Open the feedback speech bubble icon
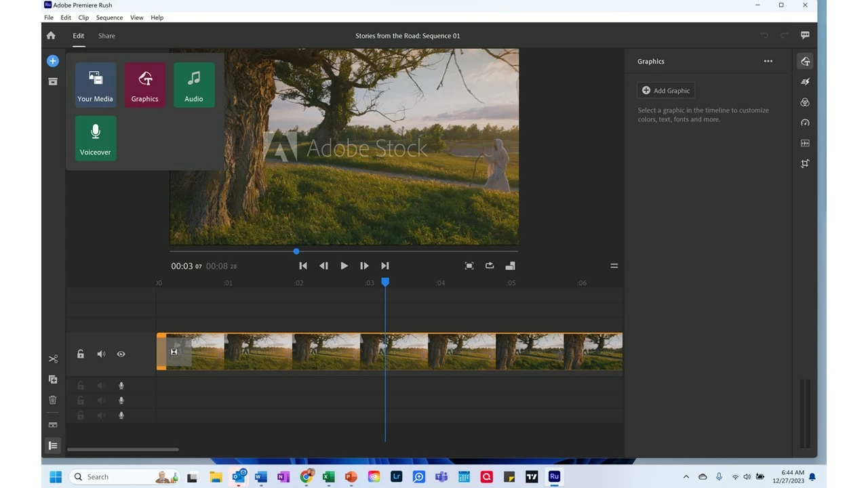 [805, 35]
